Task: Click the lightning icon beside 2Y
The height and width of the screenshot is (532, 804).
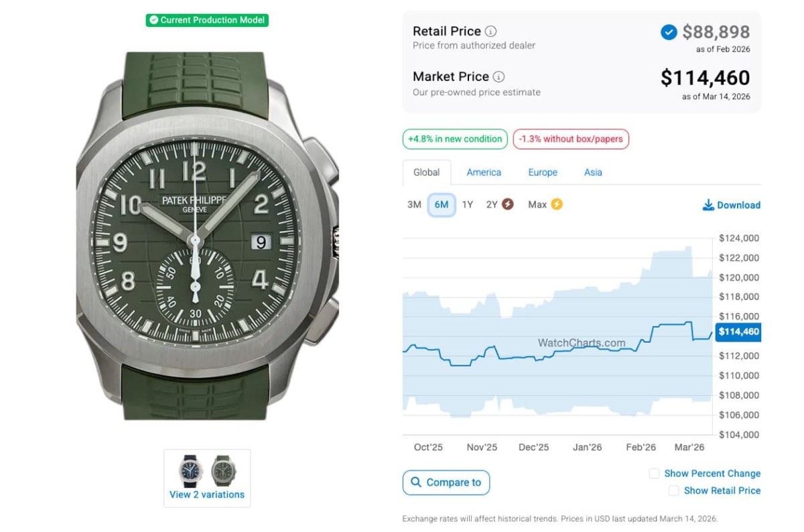Action: coord(508,204)
